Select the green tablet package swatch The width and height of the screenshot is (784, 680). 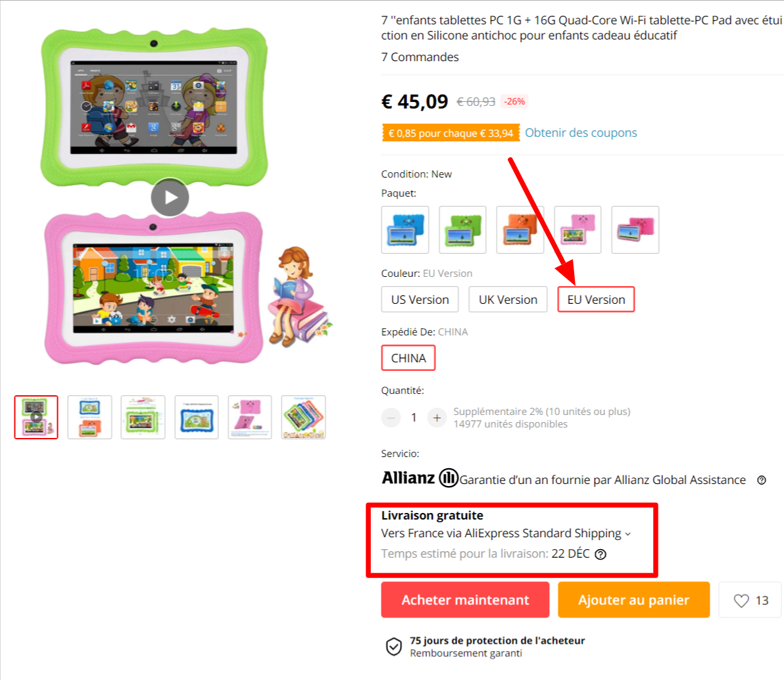pyautogui.click(x=462, y=230)
